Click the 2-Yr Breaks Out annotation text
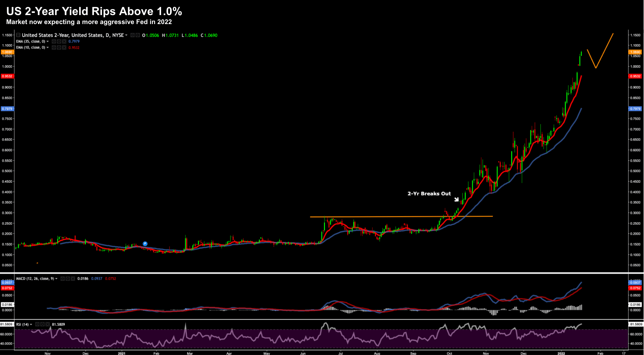This screenshot has height=355, width=644. pos(429,194)
